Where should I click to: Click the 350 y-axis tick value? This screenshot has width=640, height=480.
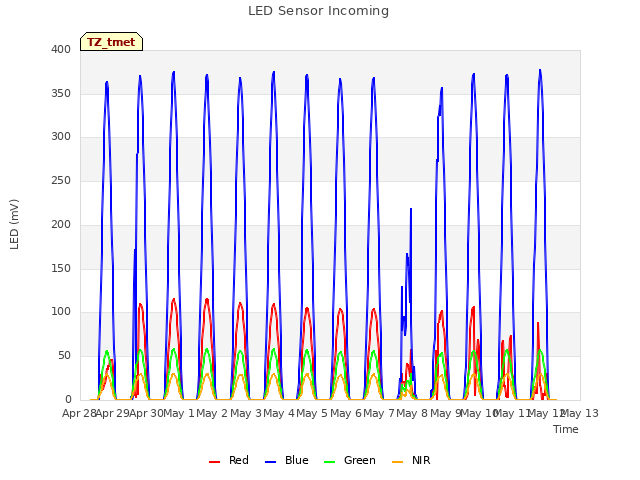pyautogui.click(x=61, y=93)
